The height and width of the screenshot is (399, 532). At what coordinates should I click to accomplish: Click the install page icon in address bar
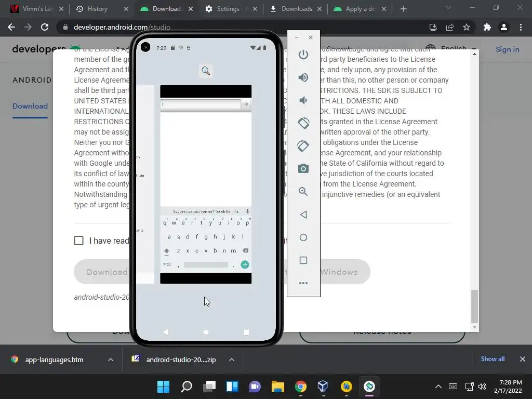point(433,27)
